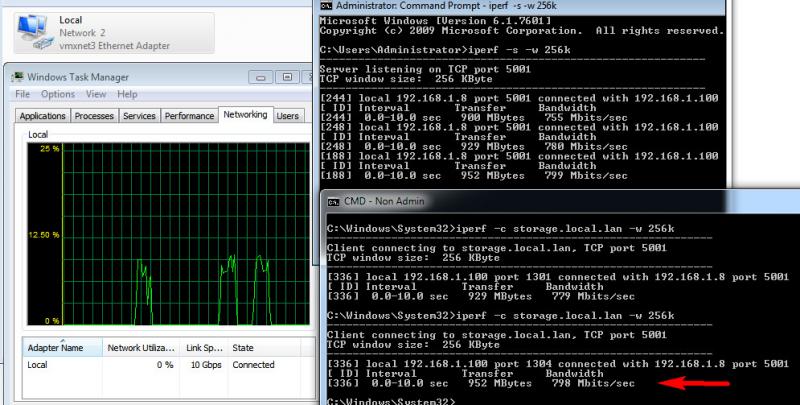Sort by State column header

(x=264, y=347)
